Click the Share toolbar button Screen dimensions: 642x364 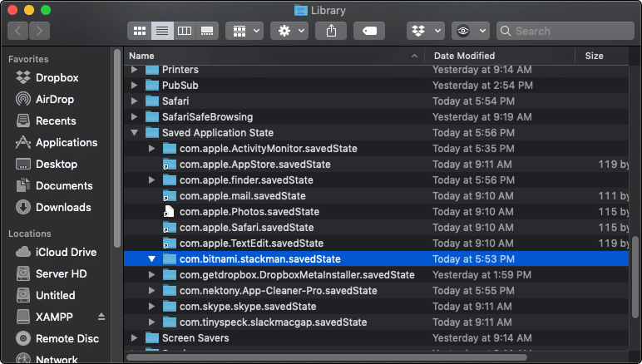pyautogui.click(x=332, y=31)
